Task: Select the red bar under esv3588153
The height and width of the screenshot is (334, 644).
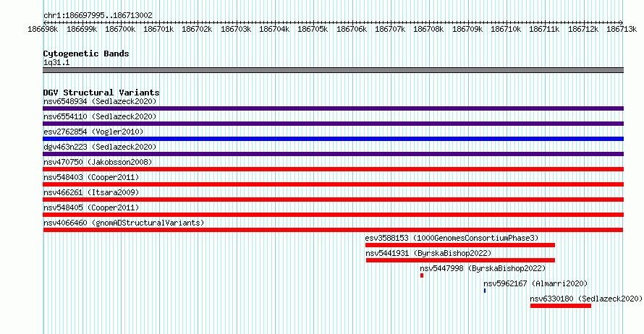Action: pos(460,245)
